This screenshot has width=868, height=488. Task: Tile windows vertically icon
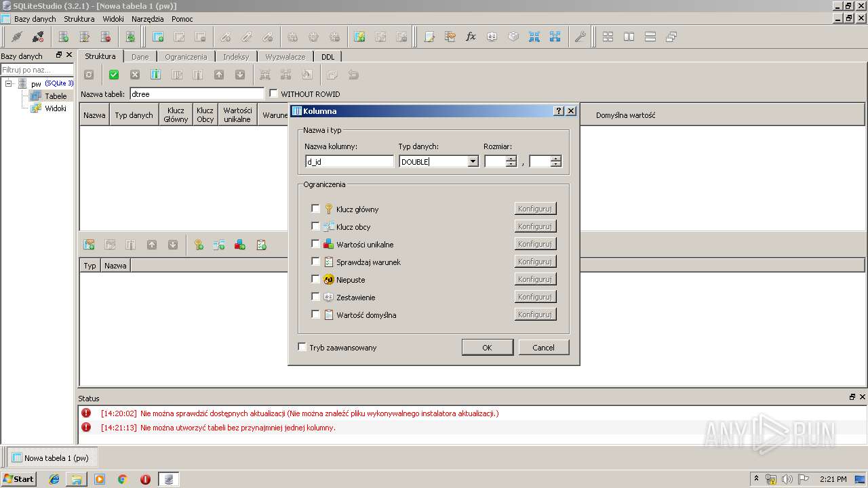click(x=650, y=37)
